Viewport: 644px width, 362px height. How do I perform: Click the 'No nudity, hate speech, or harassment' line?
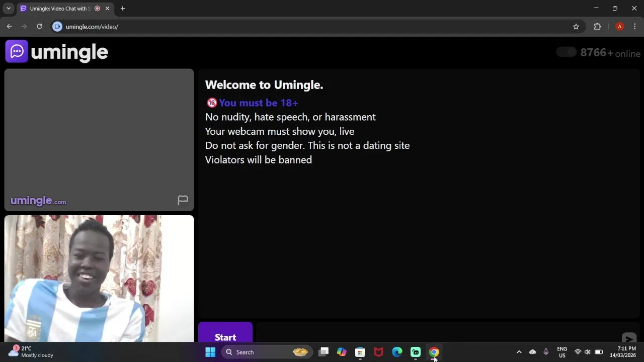click(x=290, y=117)
